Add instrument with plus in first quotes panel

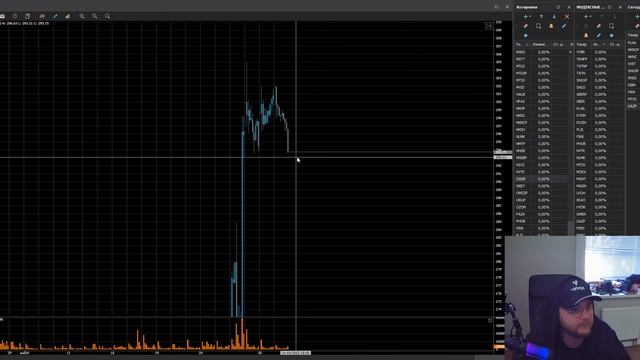(x=526, y=16)
